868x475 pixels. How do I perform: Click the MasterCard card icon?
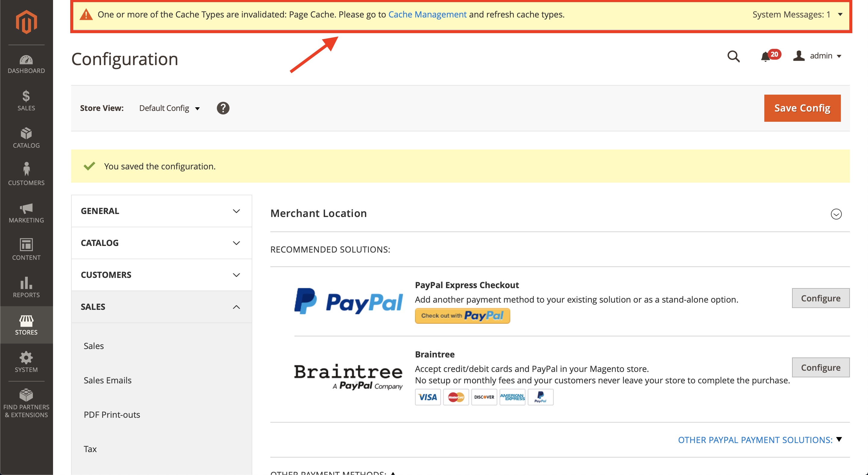pos(456,397)
